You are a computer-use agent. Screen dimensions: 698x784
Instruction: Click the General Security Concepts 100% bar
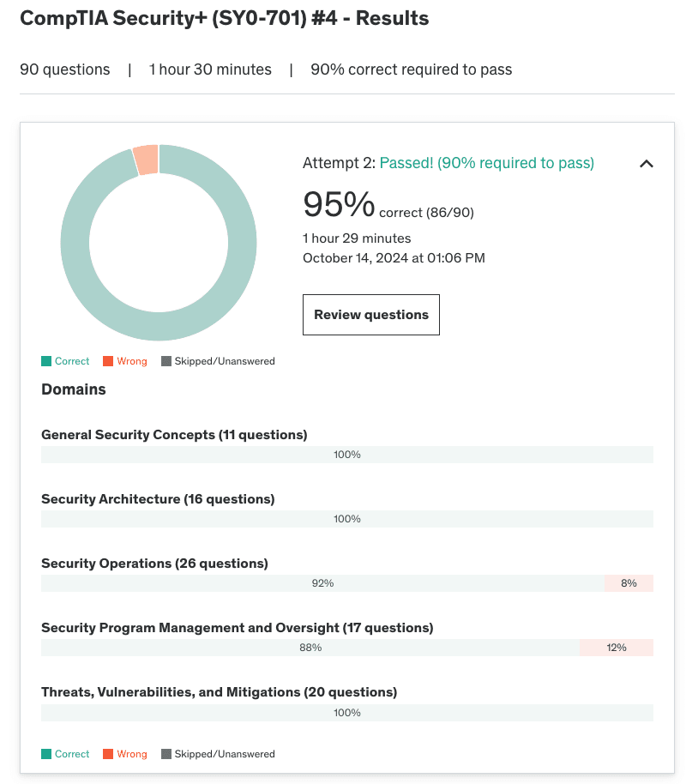[346, 455]
